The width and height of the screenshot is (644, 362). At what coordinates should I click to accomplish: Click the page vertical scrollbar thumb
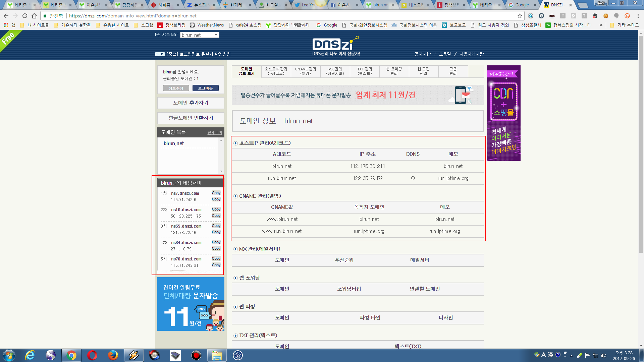click(641, 144)
